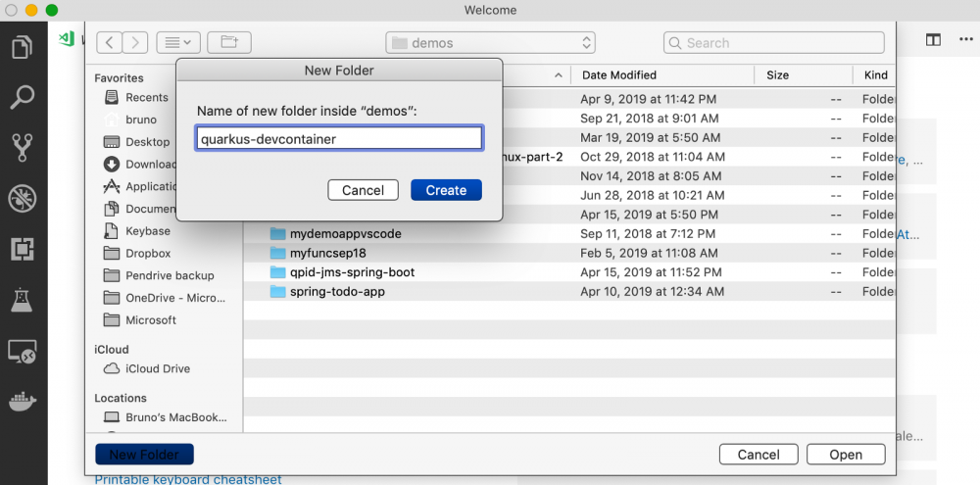The image size is (980, 485).
Task: Sort by Kind column
Action: pos(875,75)
